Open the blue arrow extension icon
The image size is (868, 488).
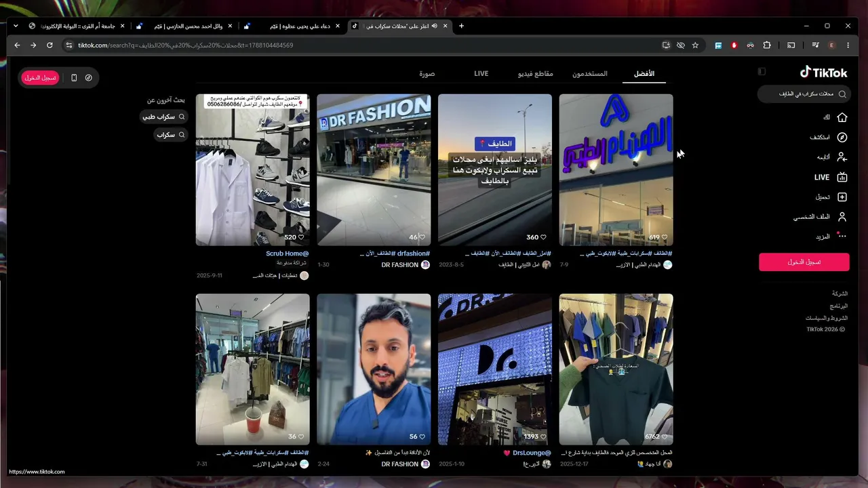(x=718, y=45)
